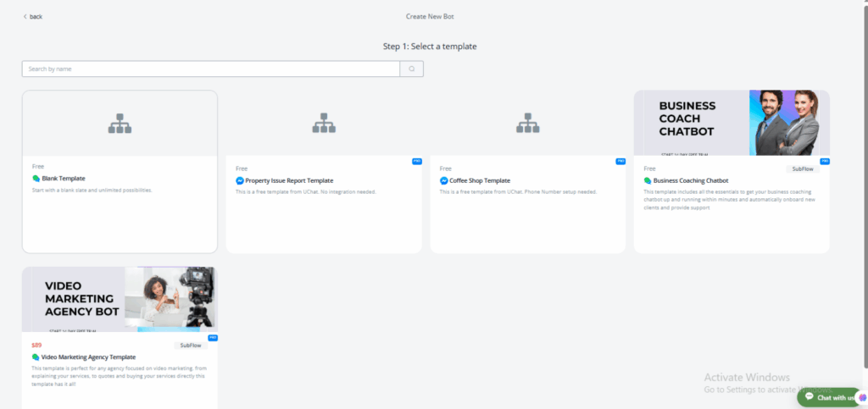
Task: Click the green chat icon beside Blank Template
Action: click(36, 180)
